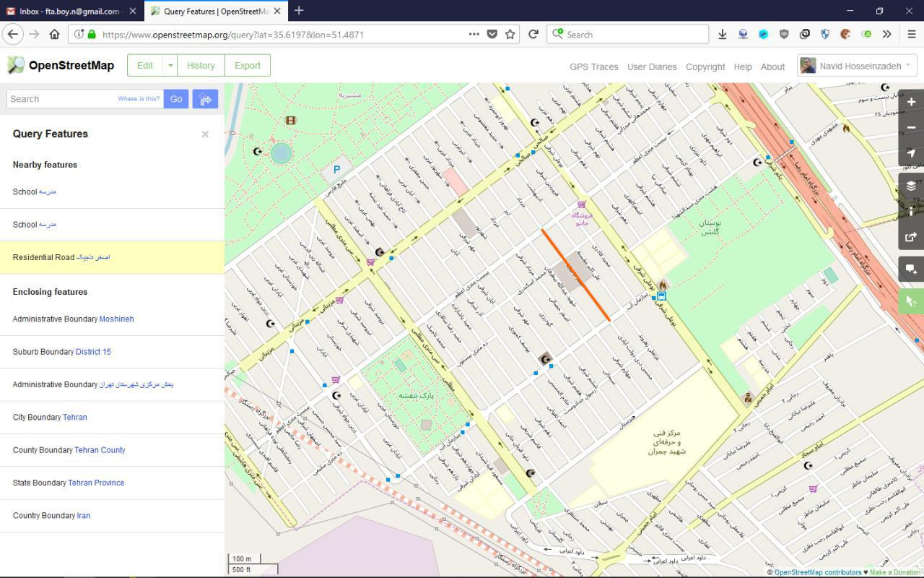
Task: Open Firefox downloads panel
Action: [722, 34]
